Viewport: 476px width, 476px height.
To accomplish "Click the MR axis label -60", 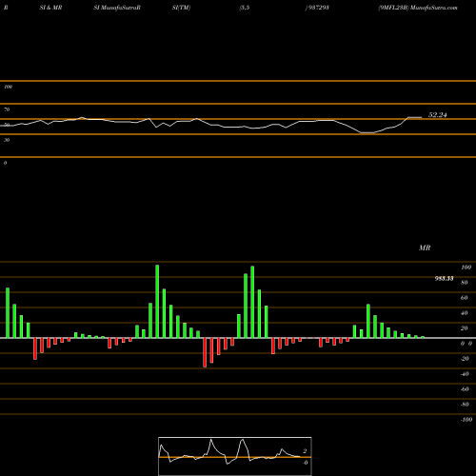I will coord(465,389).
